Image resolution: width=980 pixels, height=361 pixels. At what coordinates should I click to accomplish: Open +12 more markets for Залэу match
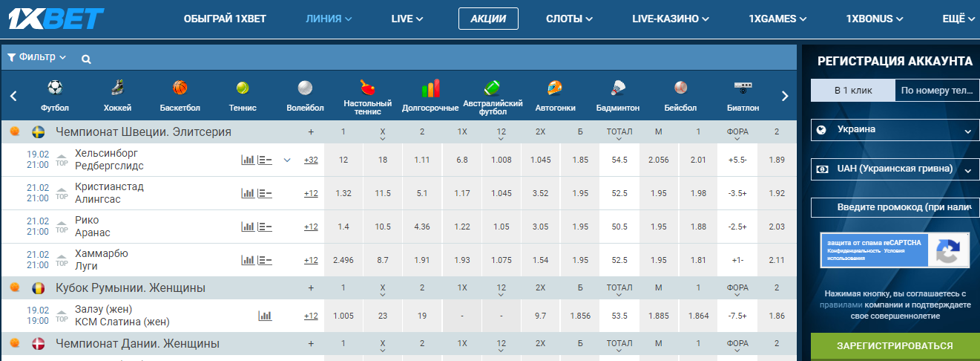311,316
